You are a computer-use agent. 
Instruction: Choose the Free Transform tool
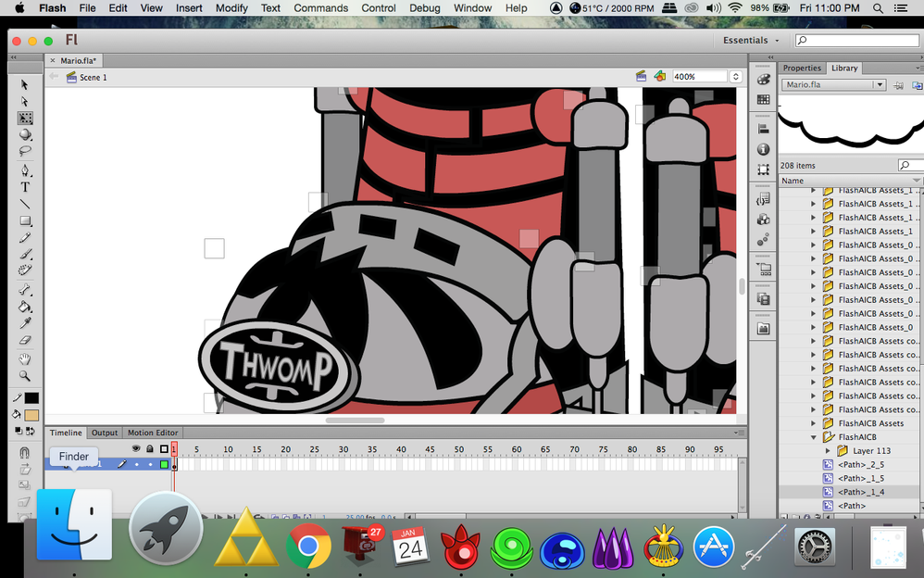(x=25, y=118)
